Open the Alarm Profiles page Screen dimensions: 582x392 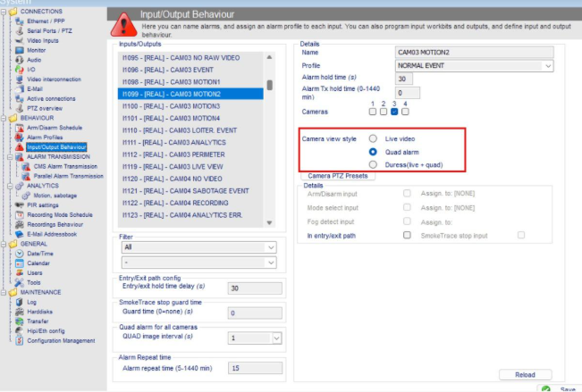pos(45,137)
